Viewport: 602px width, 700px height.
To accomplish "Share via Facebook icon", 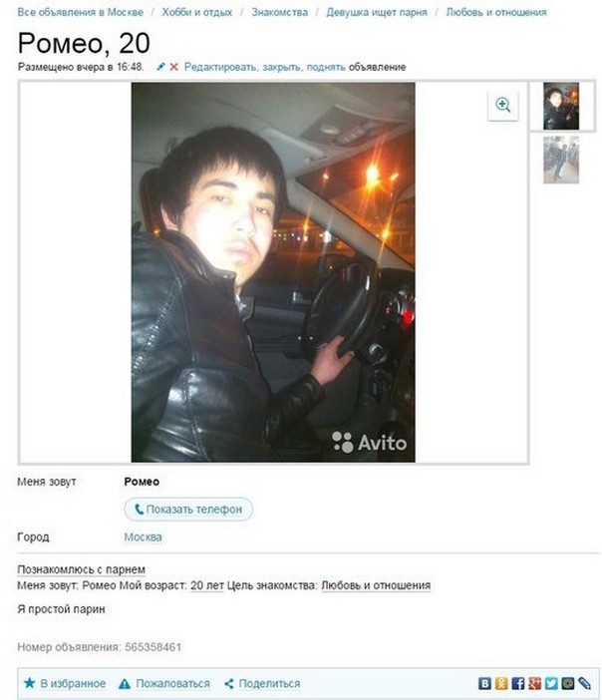I will pos(517,683).
